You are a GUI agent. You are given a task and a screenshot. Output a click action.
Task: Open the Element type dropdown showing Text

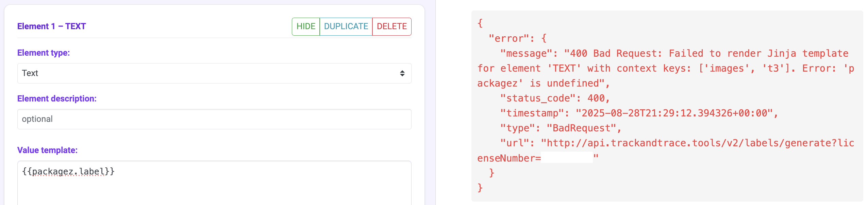pos(214,73)
